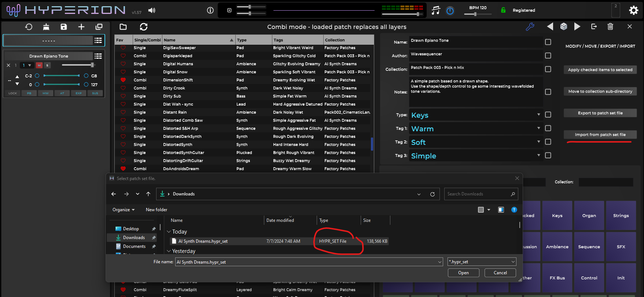Open the settings gear icon
Viewport: 644px width, 297px height.
pyautogui.click(x=634, y=10)
